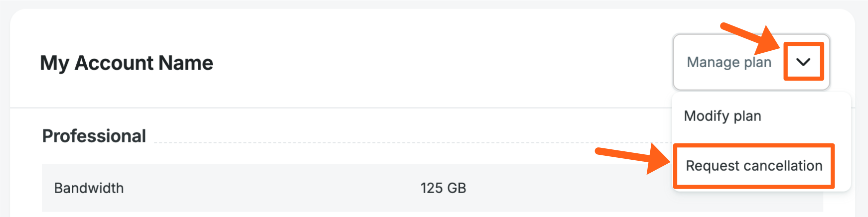This screenshot has height=217, width=868.
Task: Click the 125 GB bandwidth value
Action: (443, 188)
